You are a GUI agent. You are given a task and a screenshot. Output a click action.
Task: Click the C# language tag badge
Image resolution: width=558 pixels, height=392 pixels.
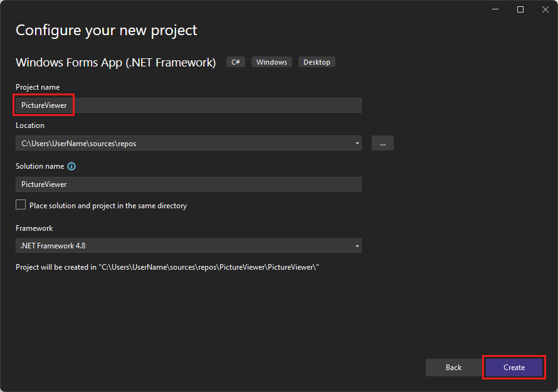click(x=235, y=61)
